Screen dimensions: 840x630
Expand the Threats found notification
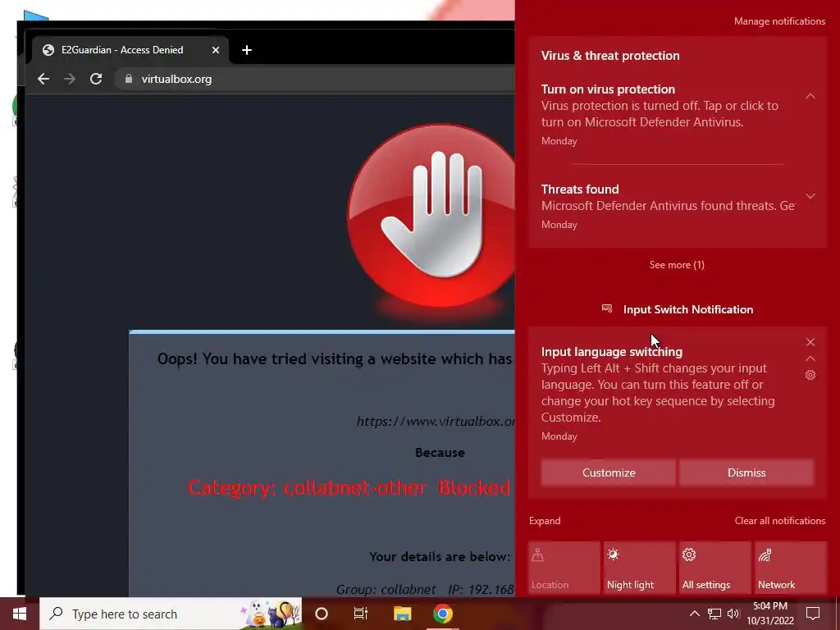point(810,196)
